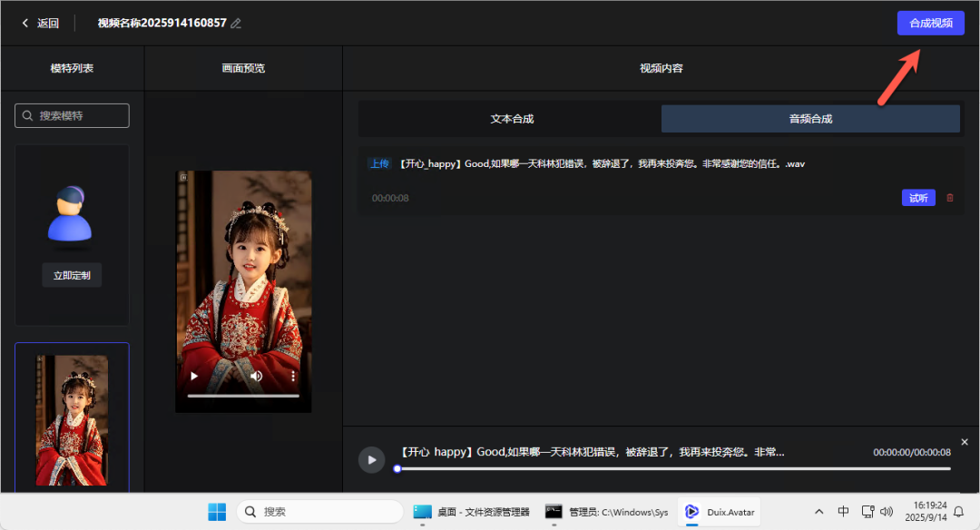
Task: Play the preview video in 画面预览
Action: click(x=193, y=376)
